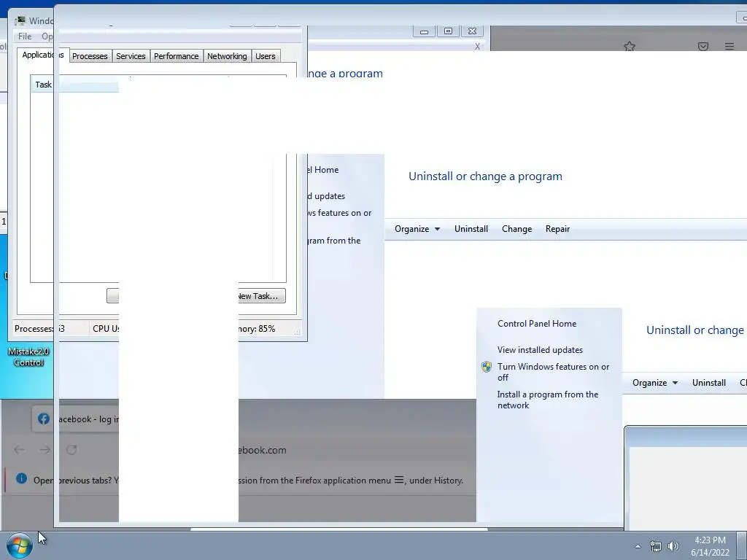Click the Task Manager title bar icon
The image size is (747, 560).
point(20,20)
